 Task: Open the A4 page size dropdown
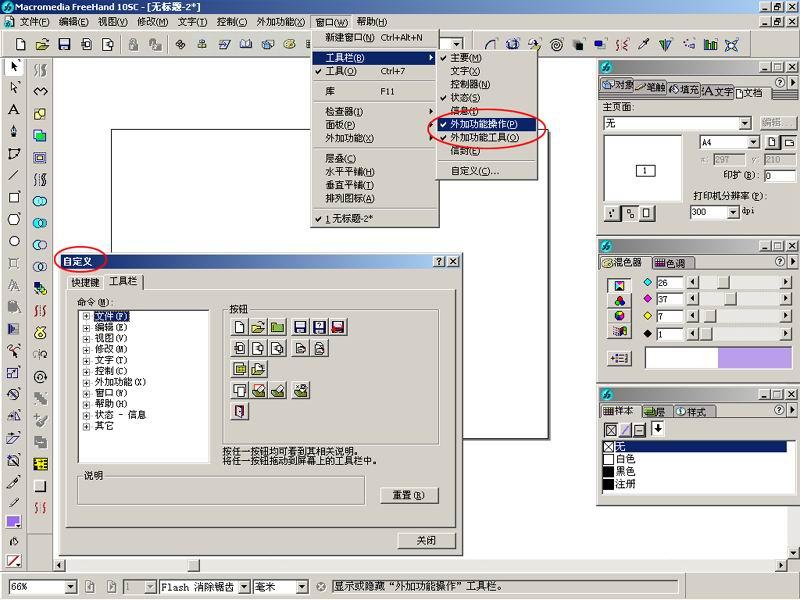[x=753, y=142]
